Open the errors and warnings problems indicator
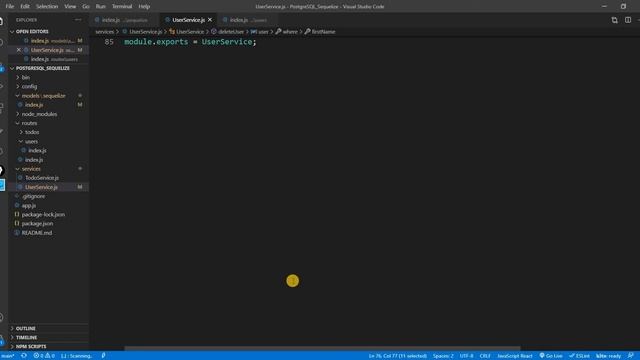The width and height of the screenshot is (640, 360). (44, 356)
